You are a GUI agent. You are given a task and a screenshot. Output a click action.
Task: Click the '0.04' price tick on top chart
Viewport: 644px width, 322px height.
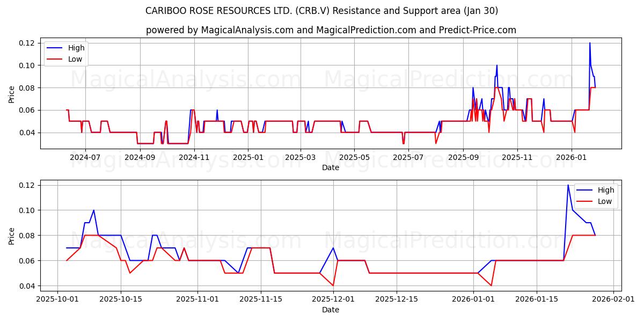27,133
